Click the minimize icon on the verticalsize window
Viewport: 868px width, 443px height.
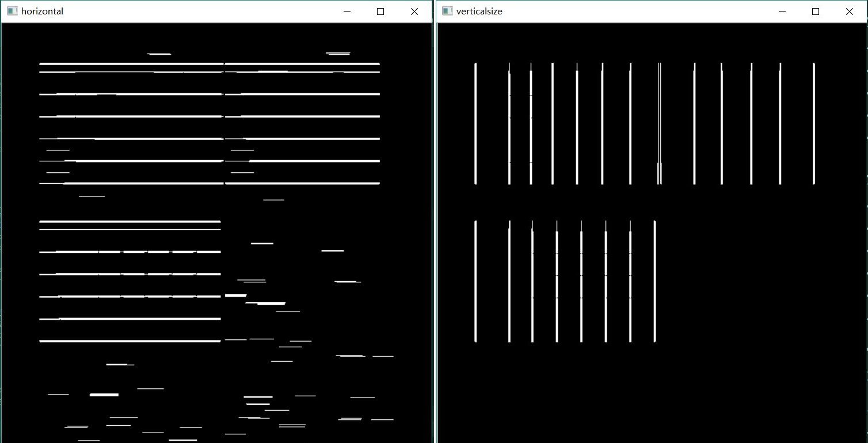[x=782, y=11]
